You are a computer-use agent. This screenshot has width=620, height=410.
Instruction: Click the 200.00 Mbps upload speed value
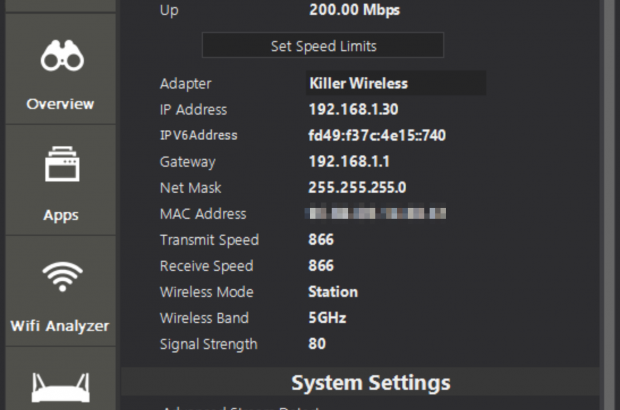point(355,11)
